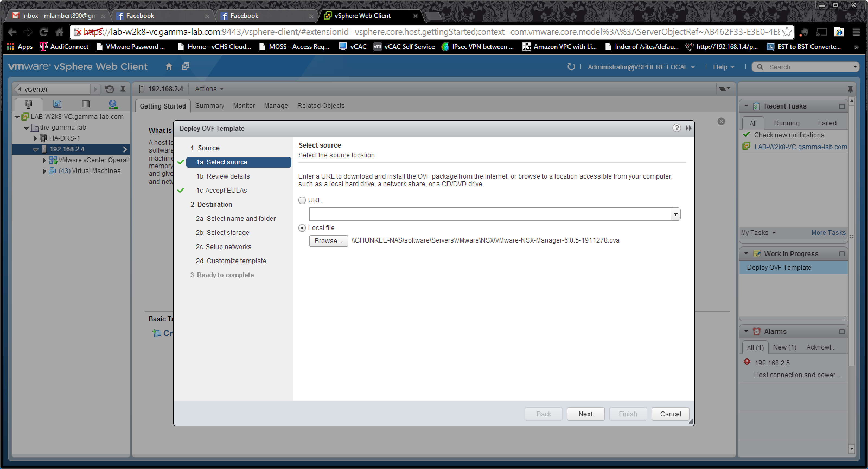Select the Local file radio button
Screen dimensions: 868x469
click(302, 228)
